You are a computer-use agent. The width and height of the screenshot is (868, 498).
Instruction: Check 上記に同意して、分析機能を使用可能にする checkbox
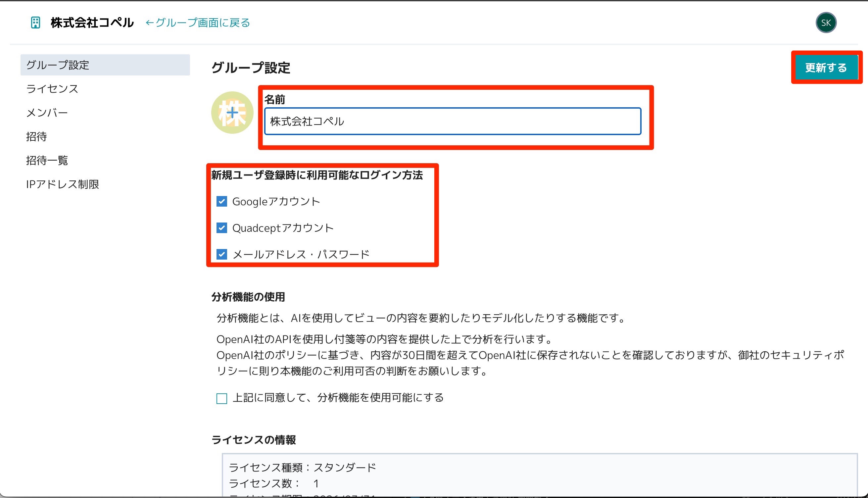[x=221, y=398]
